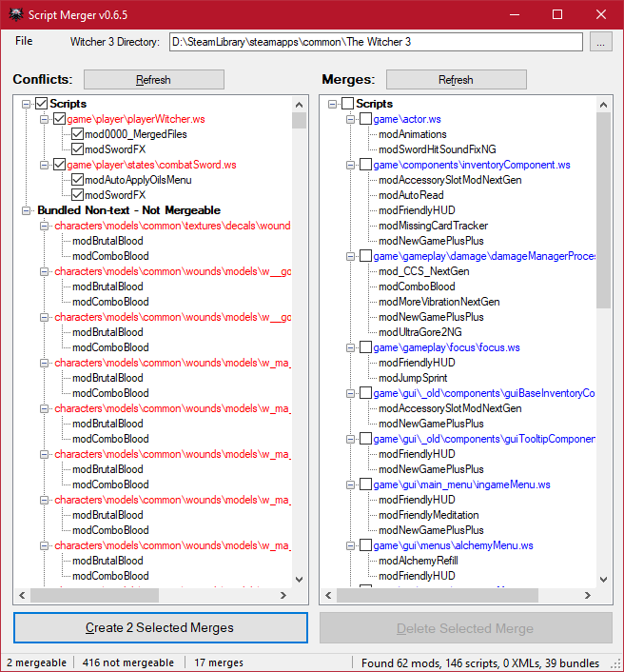
Task: Collapse the damageManagerProcessor merge node
Action: [x=350, y=256]
